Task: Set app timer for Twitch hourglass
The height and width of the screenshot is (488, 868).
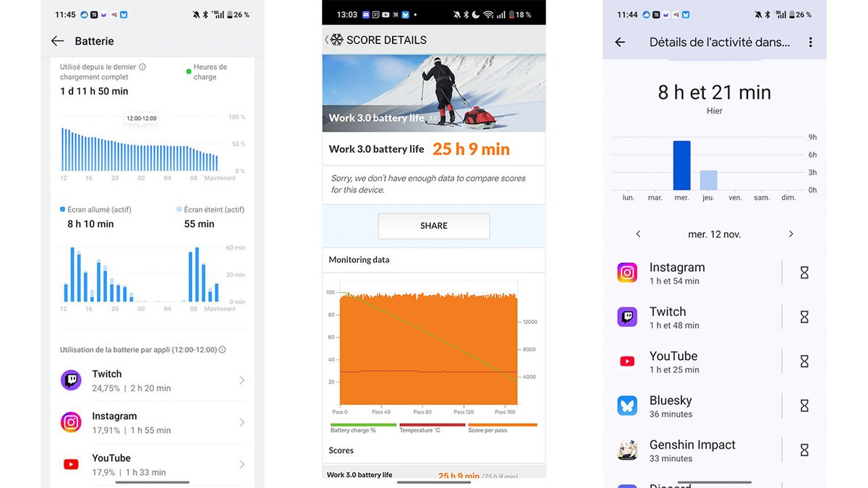Action: pyautogui.click(x=804, y=317)
